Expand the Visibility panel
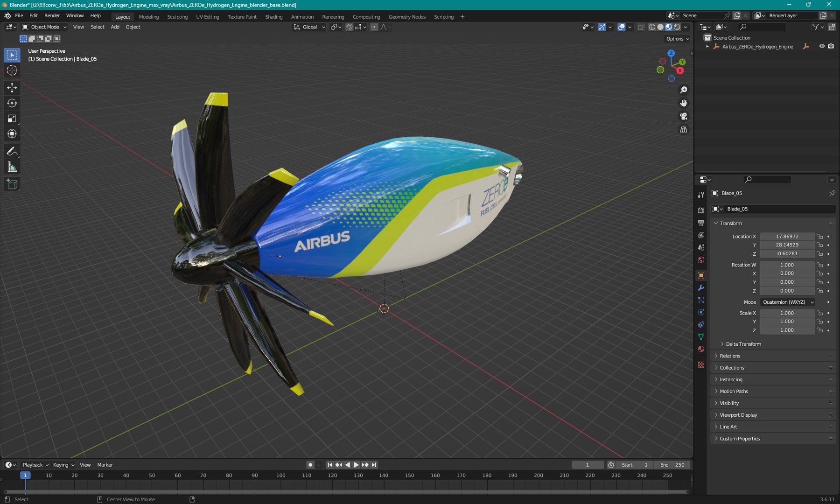This screenshot has width=840, height=504. 773,403
